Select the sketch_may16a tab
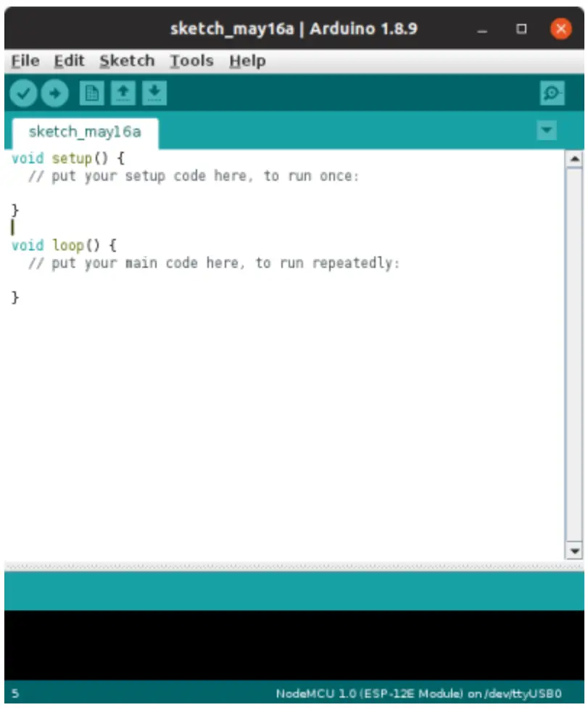 (85, 132)
